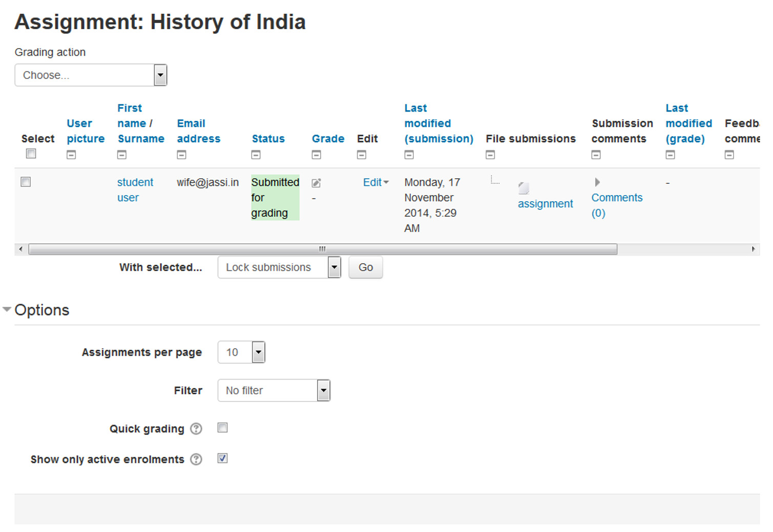Collapse the Status column using its hide icon

(256, 155)
